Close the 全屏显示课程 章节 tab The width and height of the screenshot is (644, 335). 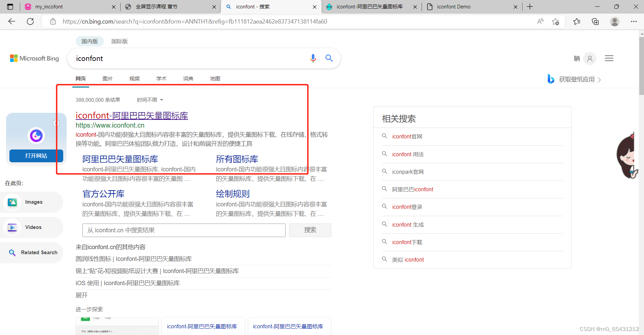[x=214, y=7]
